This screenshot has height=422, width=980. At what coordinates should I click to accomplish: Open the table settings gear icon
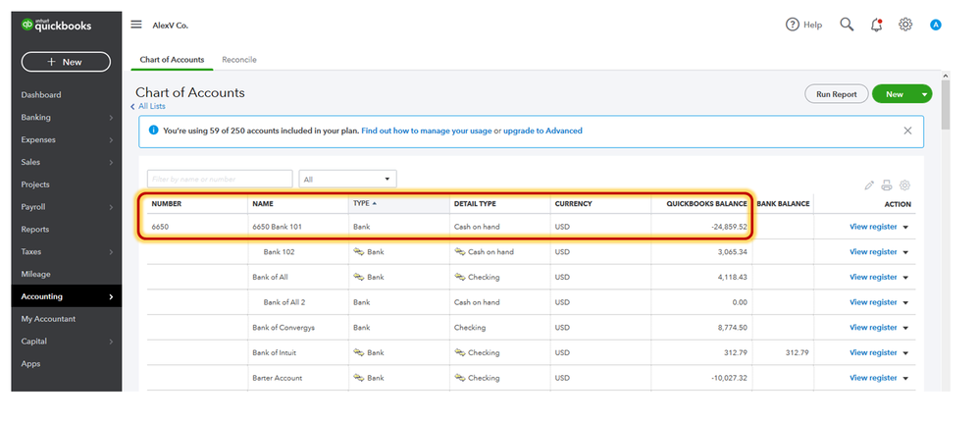tap(904, 185)
